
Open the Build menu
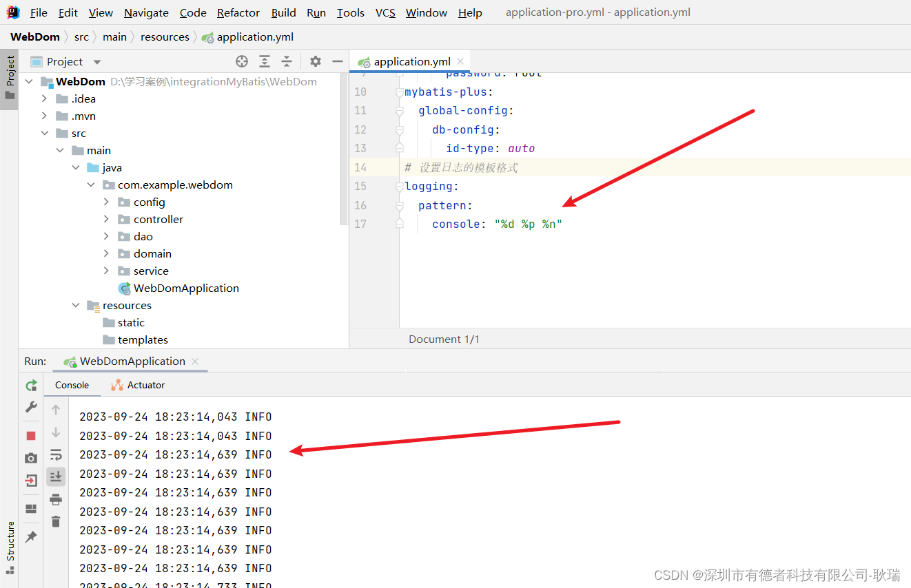coord(283,12)
